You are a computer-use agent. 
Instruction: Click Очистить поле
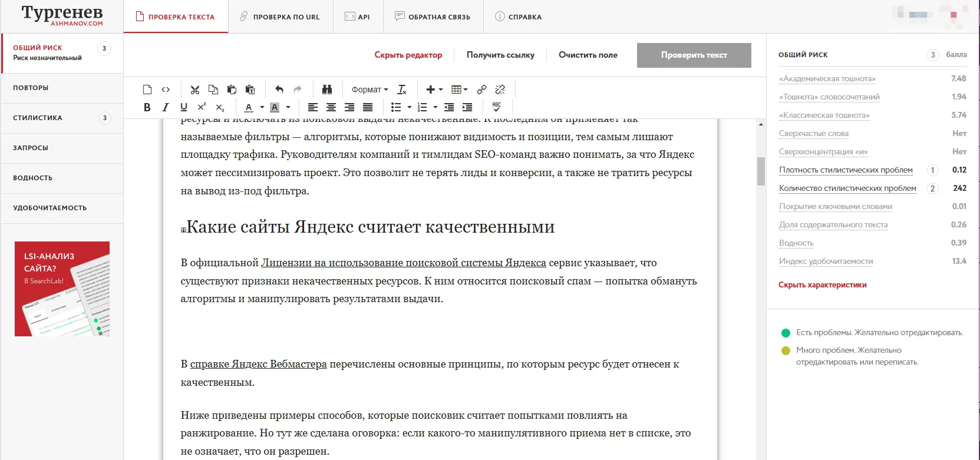tap(588, 55)
